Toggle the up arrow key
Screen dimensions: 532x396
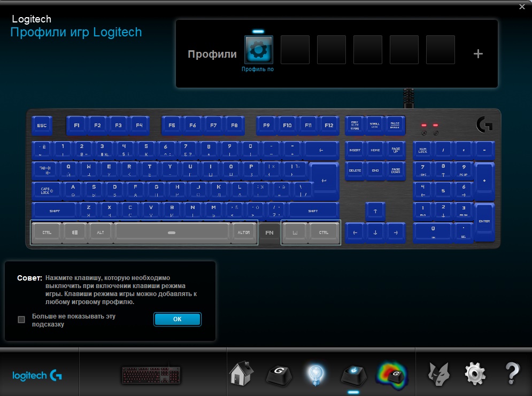pos(375,211)
